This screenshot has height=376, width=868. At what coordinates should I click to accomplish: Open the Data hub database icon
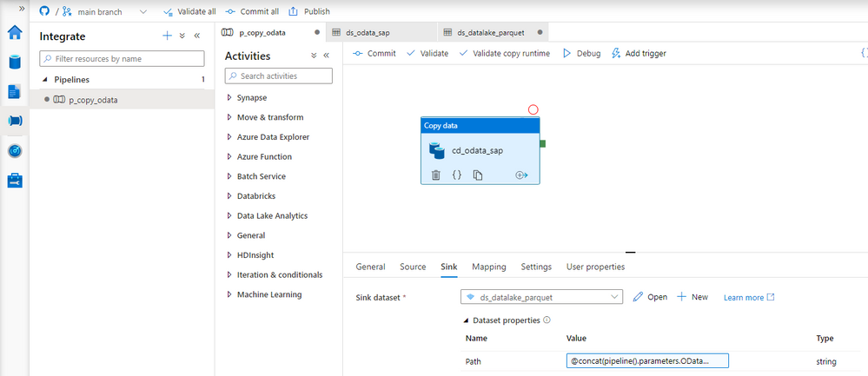click(15, 62)
